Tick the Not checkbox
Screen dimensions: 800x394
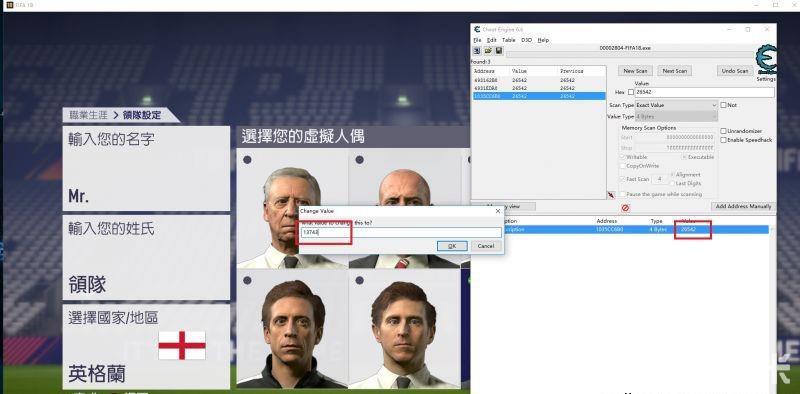point(723,105)
